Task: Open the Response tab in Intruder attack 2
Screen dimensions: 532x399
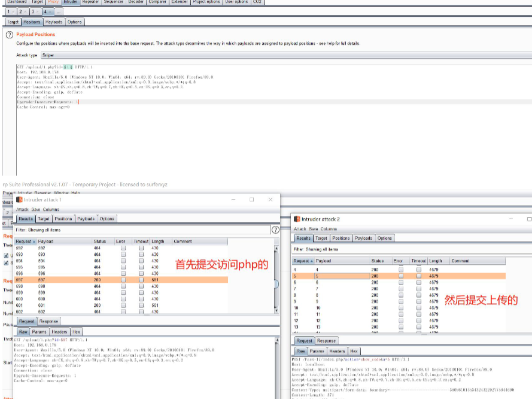Action: click(x=326, y=341)
